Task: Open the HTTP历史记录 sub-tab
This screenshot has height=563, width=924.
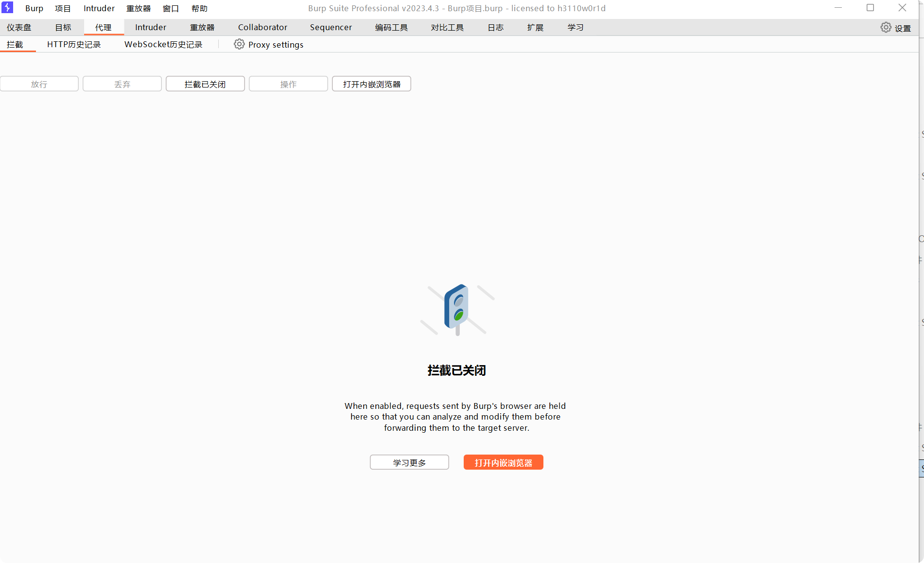Action: click(x=74, y=44)
